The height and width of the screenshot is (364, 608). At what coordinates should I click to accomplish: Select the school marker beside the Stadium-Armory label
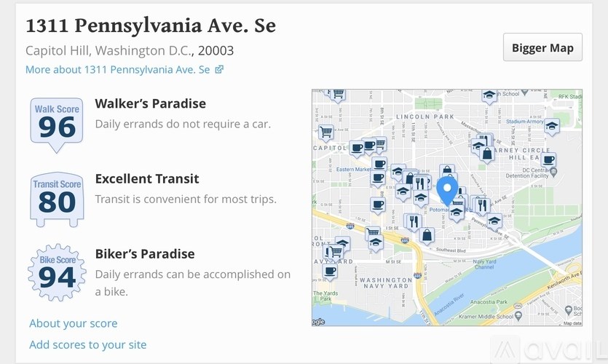point(551,127)
